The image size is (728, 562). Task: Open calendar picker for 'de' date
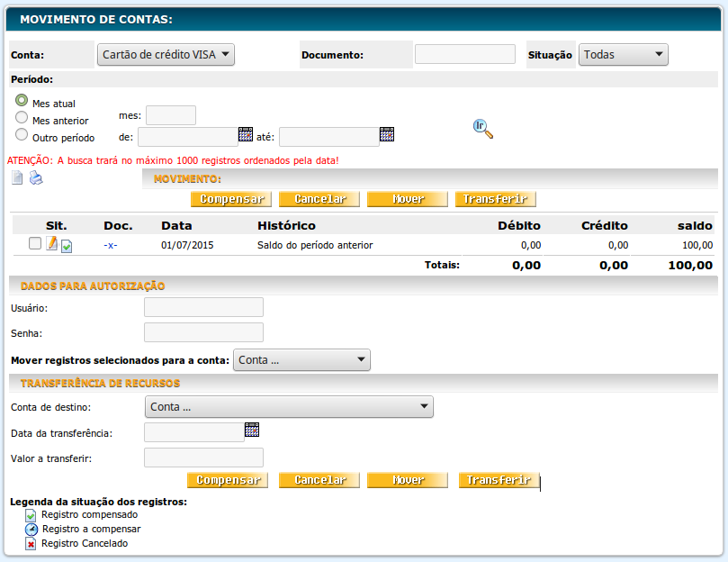[246, 134]
